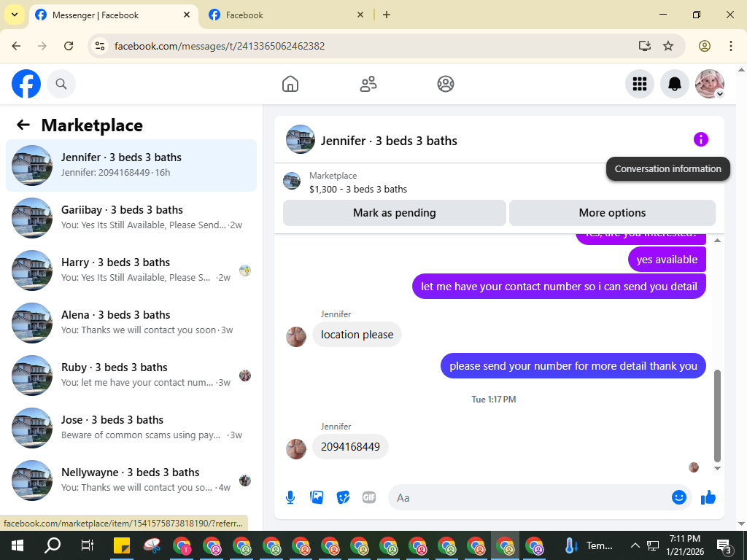Bookmark this page with star icon
This screenshot has height=560, width=747.
668,46
